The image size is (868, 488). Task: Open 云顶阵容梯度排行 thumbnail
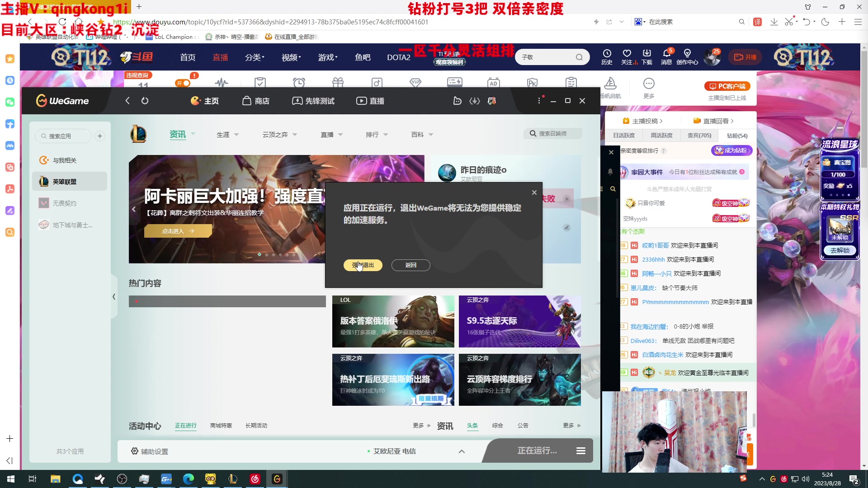520,380
